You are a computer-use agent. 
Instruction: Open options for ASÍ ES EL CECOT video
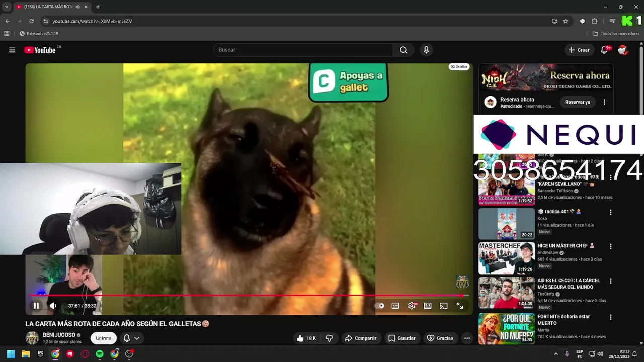coord(611,281)
